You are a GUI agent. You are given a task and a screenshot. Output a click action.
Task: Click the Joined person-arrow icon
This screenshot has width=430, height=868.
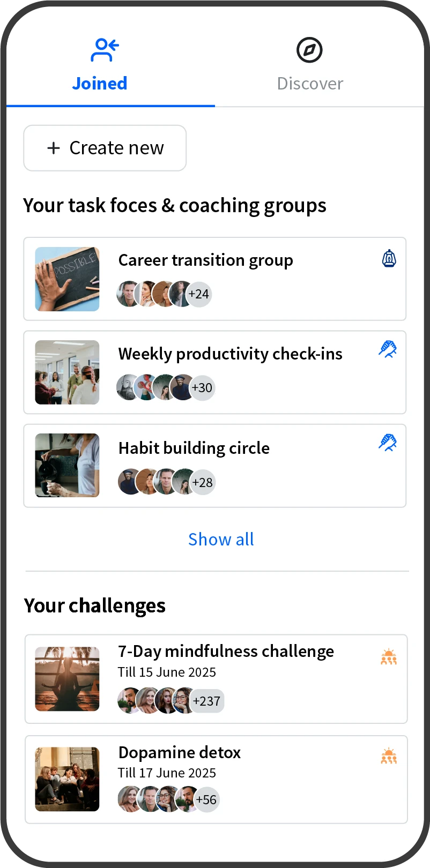pyautogui.click(x=104, y=50)
